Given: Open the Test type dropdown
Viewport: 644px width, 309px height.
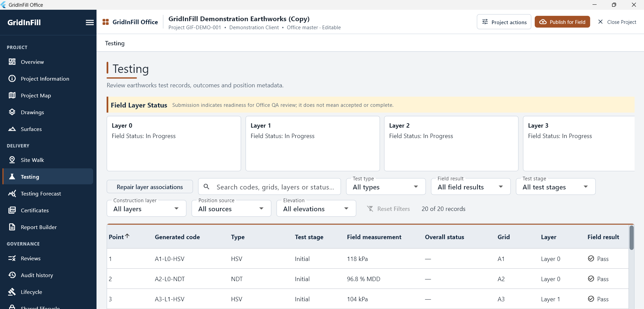Looking at the screenshot, I should tap(386, 186).
